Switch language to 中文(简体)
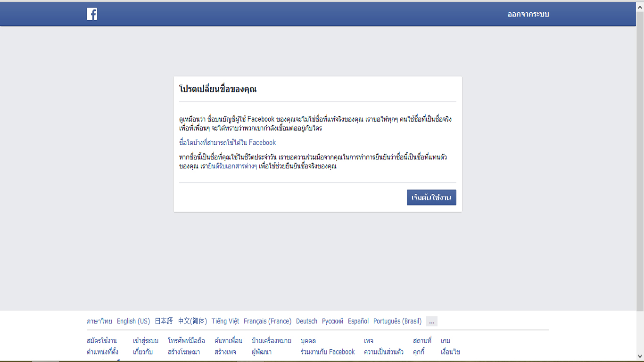Image resolution: width=644 pixels, height=362 pixels. (x=192, y=321)
